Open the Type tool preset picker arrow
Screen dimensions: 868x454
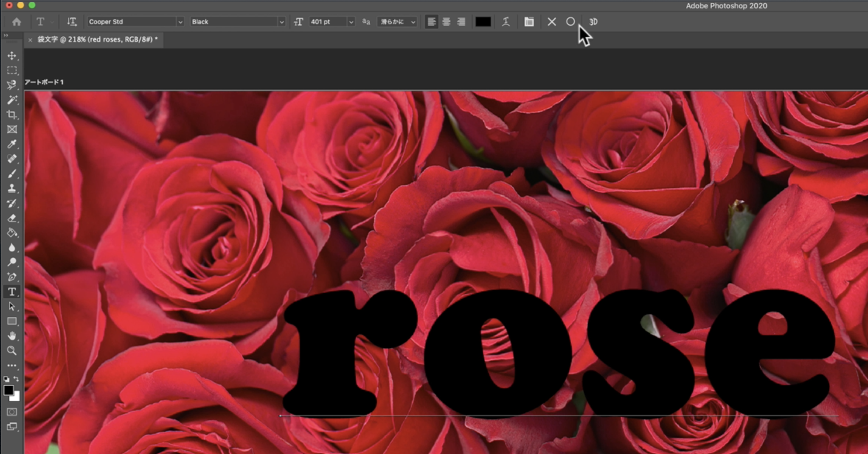52,22
